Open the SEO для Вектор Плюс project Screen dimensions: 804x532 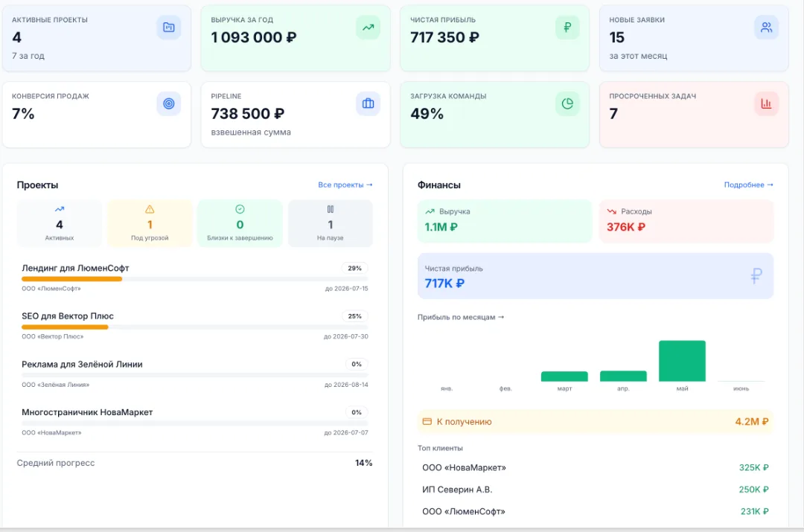pyautogui.click(x=68, y=316)
